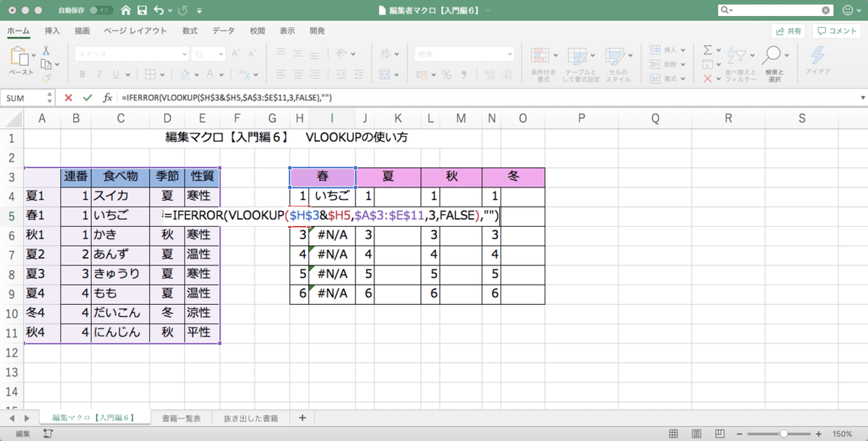The width and height of the screenshot is (868, 441).
Task: Click the Format Painter brush icon
Action: click(x=46, y=76)
